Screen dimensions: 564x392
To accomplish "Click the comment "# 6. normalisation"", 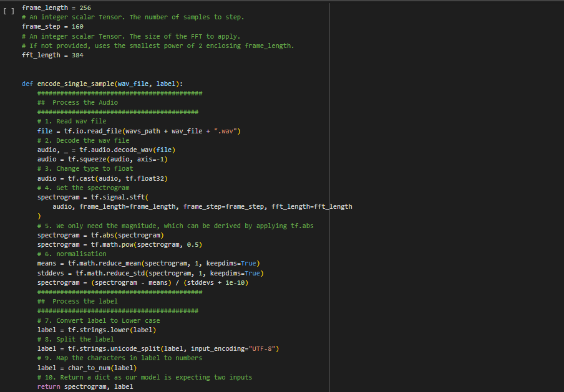I will click(72, 254).
